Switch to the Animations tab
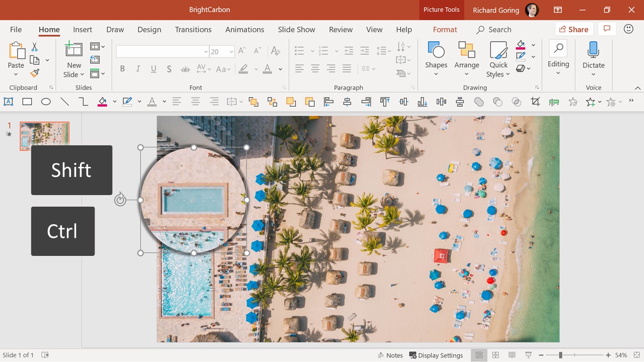644x362 pixels. 245,30
